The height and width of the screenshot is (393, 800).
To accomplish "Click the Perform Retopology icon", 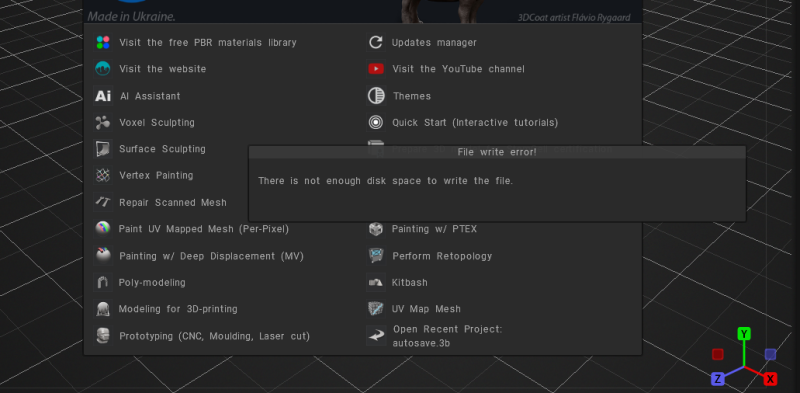I will [376, 255].
